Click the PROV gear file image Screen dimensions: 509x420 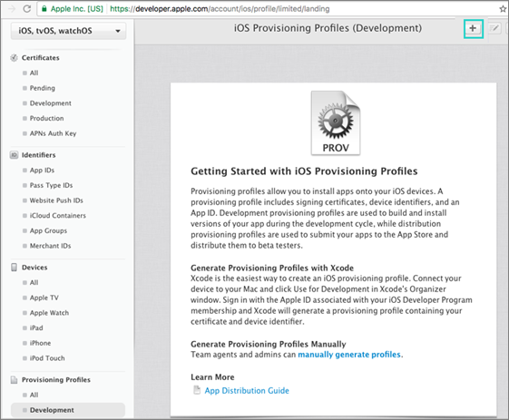[336, 123]
